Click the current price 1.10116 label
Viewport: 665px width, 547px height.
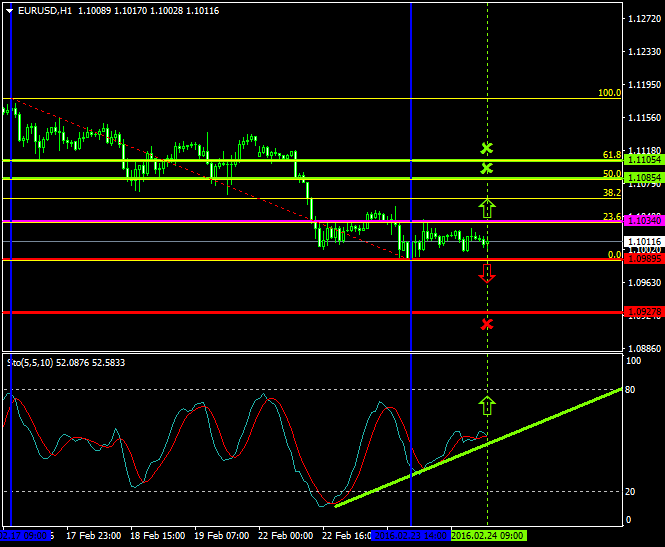point(643,241)
